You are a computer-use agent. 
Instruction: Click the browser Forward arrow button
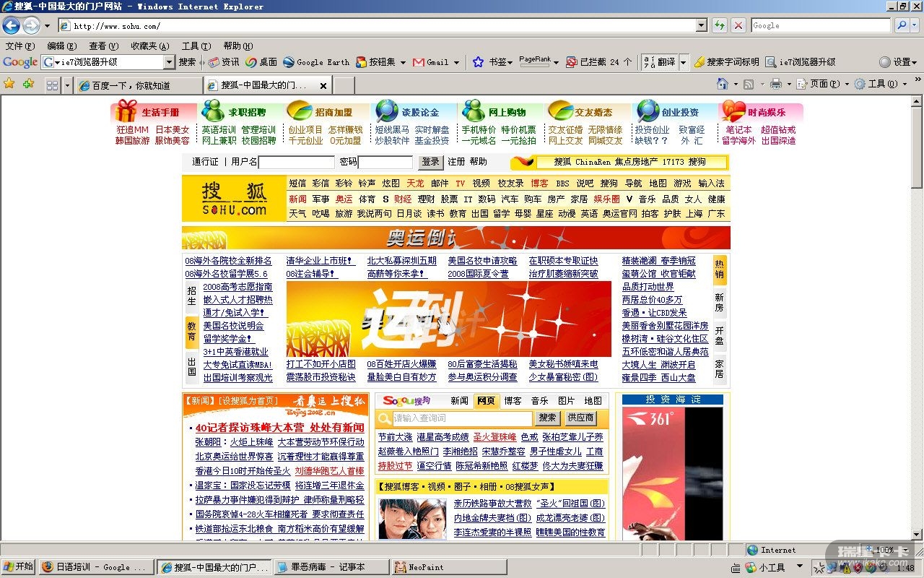tap(31, 26)
